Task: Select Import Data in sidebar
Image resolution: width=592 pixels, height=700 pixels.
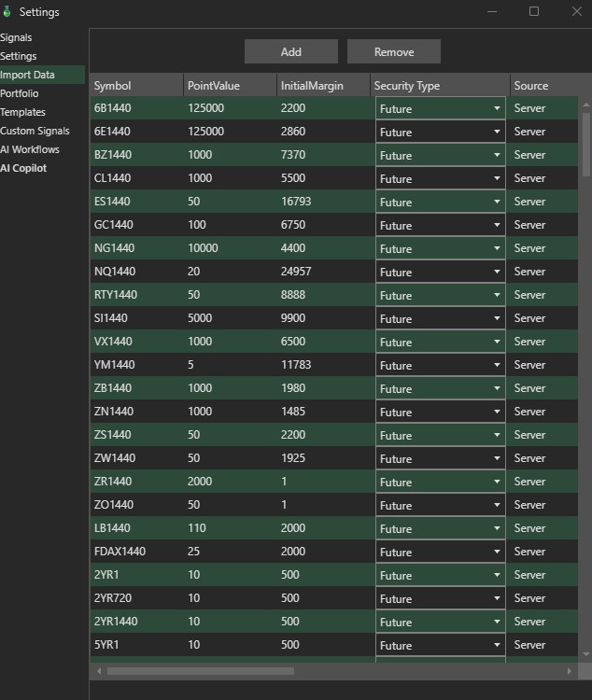Action: 42,75
